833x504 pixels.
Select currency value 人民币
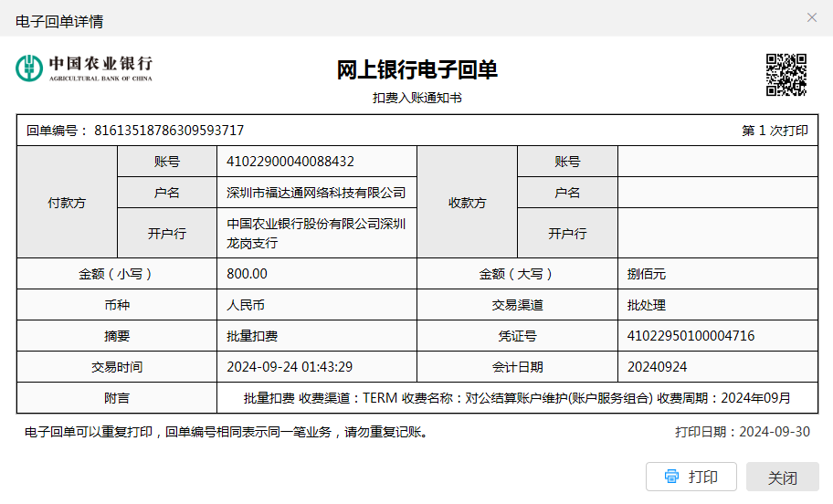tap(246, 305)
